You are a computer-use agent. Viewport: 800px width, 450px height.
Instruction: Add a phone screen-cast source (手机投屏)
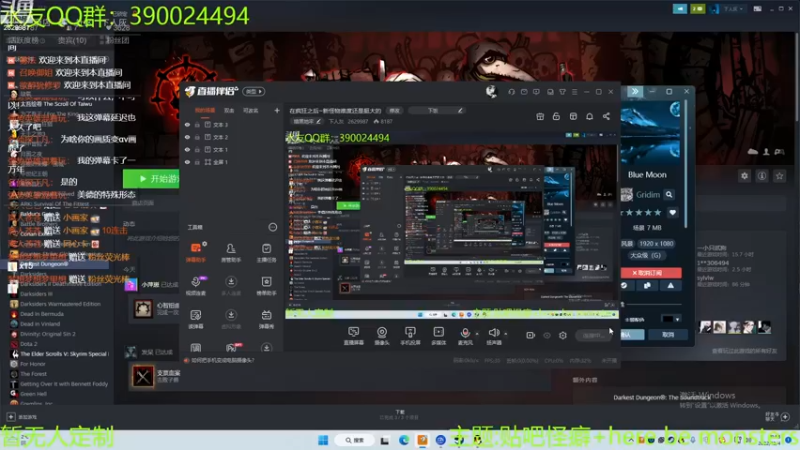[410, 336]
